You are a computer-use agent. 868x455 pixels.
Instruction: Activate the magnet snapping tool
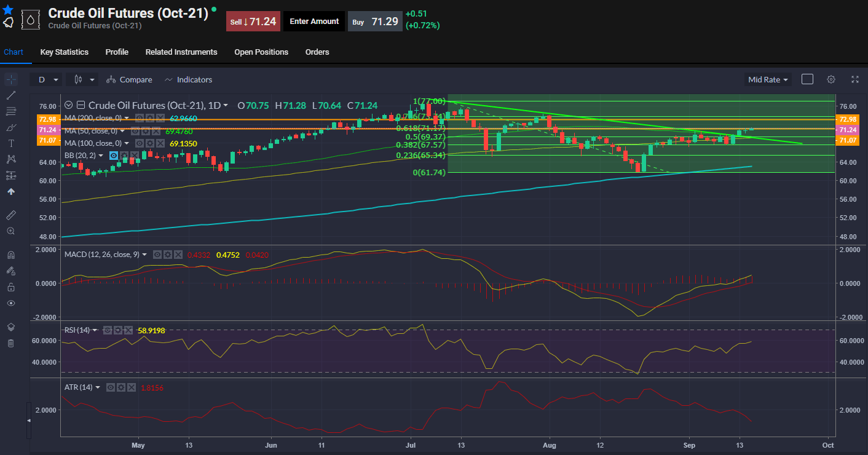pos(10,255)
